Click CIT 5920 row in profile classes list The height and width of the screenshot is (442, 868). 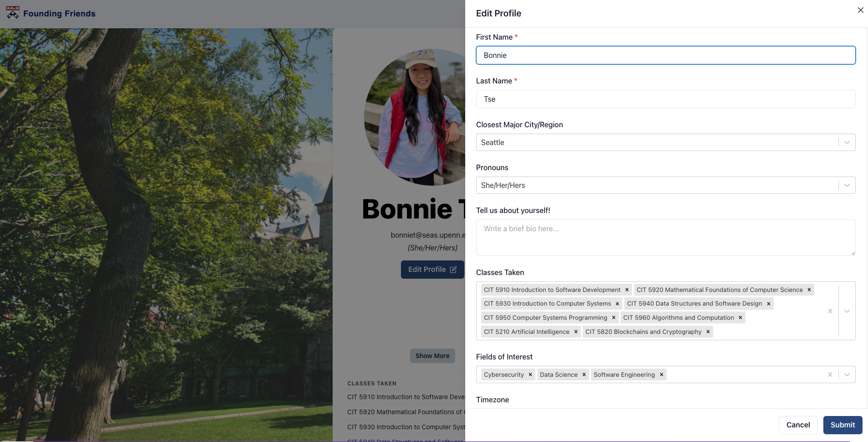click(x=406, y=412)
